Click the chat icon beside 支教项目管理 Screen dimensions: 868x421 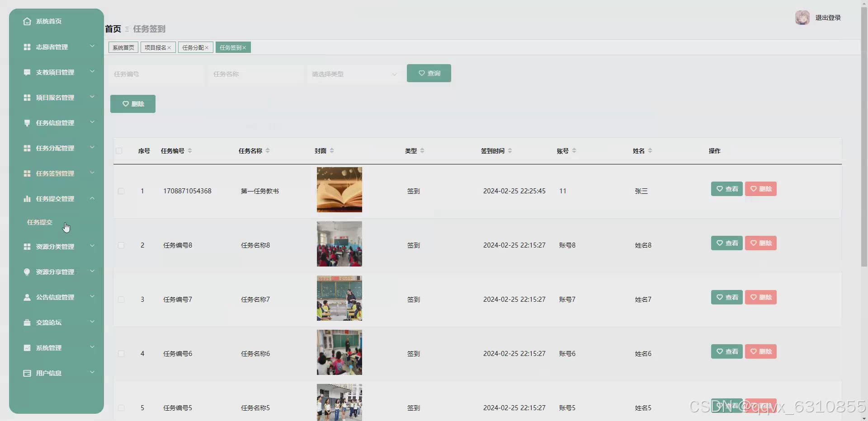click(27, 72)
